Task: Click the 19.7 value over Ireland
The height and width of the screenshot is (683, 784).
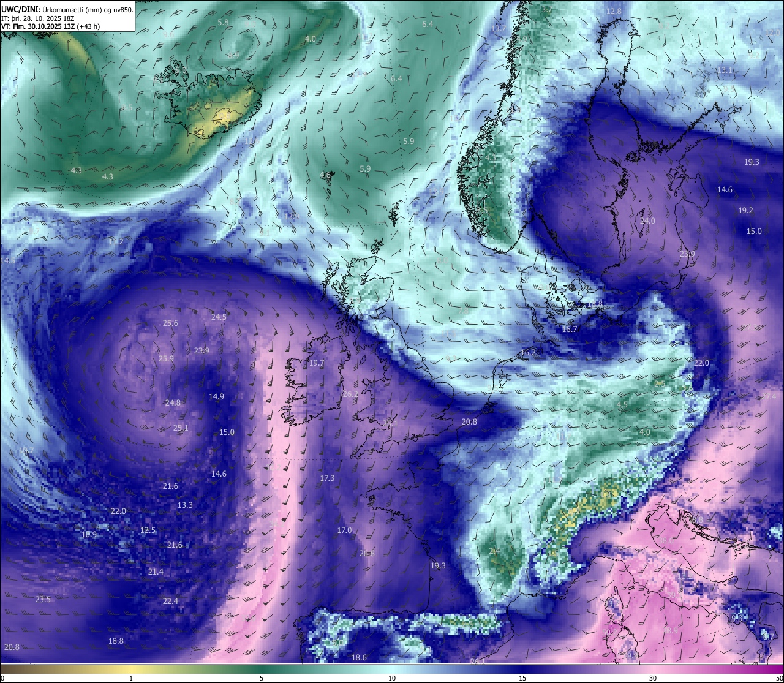Action: [316, 363]
